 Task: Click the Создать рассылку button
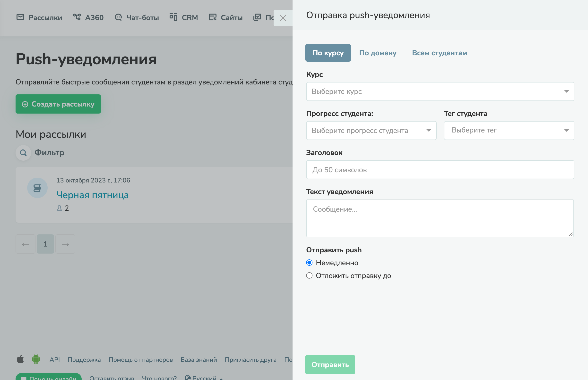coord(58,104)
